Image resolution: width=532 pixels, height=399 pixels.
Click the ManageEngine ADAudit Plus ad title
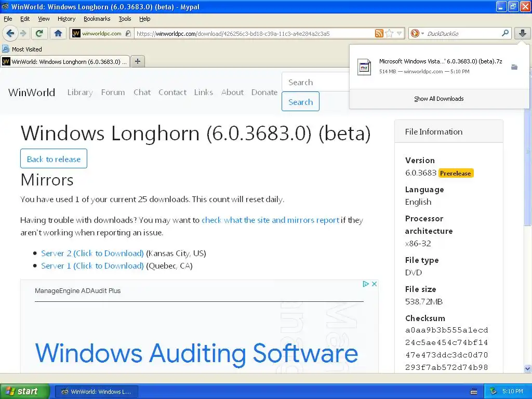pos(78,291)
